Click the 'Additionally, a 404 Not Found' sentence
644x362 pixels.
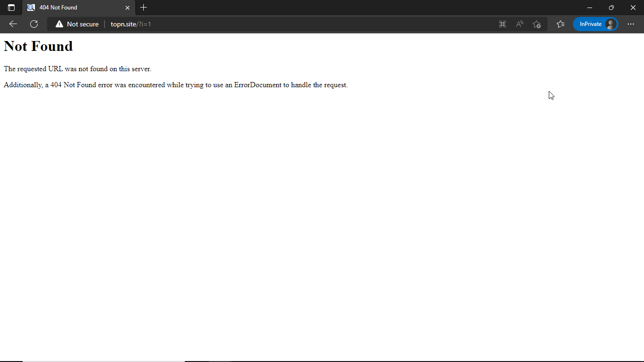click(x=176, y=85)
